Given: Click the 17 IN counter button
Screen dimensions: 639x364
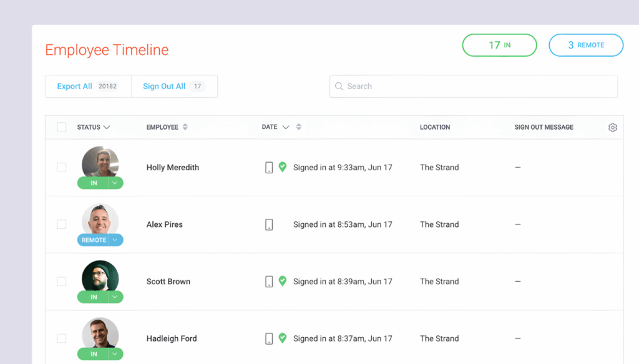Looking at the screenshot, I should pos(499,45).
